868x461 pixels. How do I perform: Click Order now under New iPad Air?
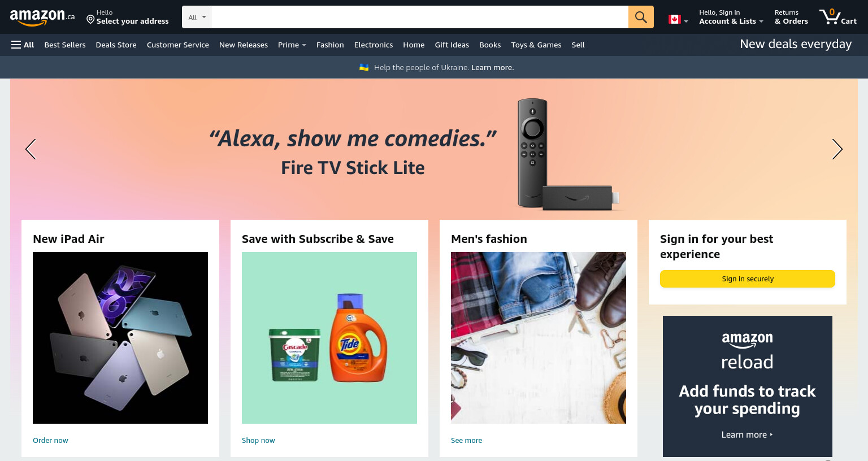click(x=50, y=440)
